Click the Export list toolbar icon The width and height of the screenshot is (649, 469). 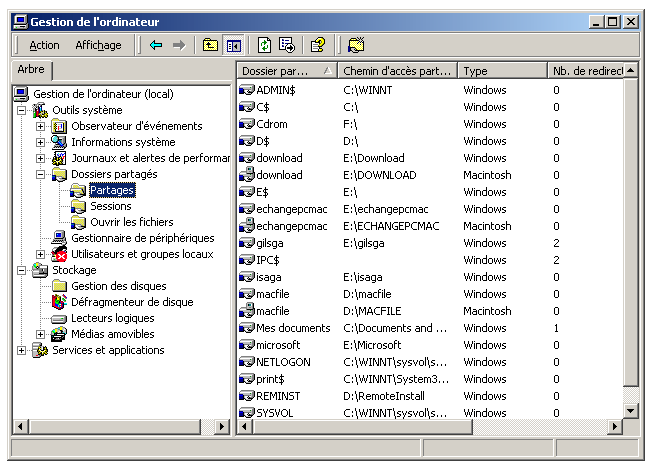coord(287,45)
